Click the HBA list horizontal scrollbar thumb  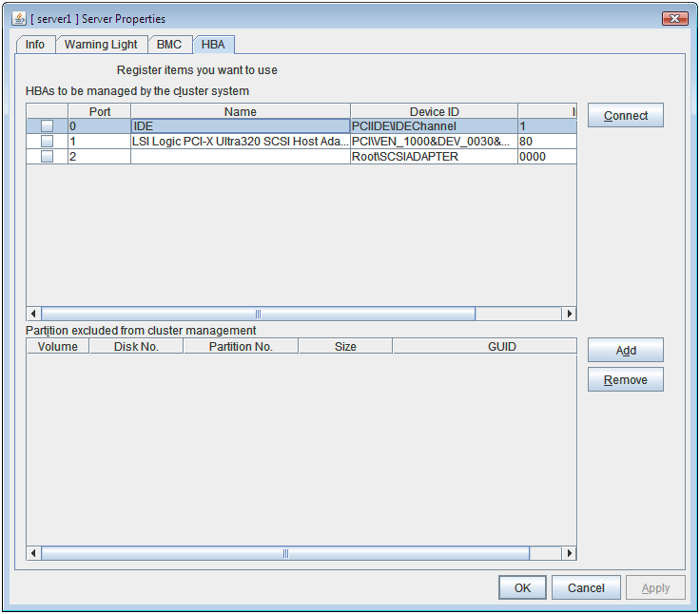tap(258, 314)
